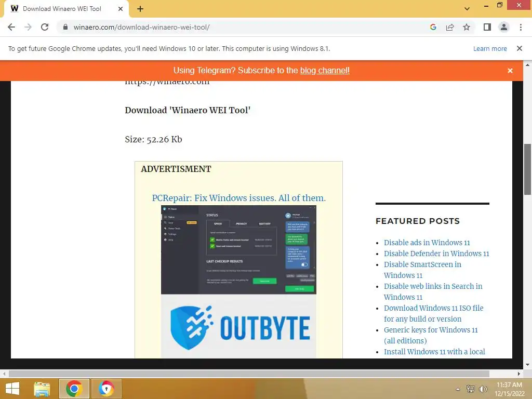This screenshot has width=532, height=399.
Task: Click the second Chrome-style taskbar icon
Action: click(x=106, y=389)
